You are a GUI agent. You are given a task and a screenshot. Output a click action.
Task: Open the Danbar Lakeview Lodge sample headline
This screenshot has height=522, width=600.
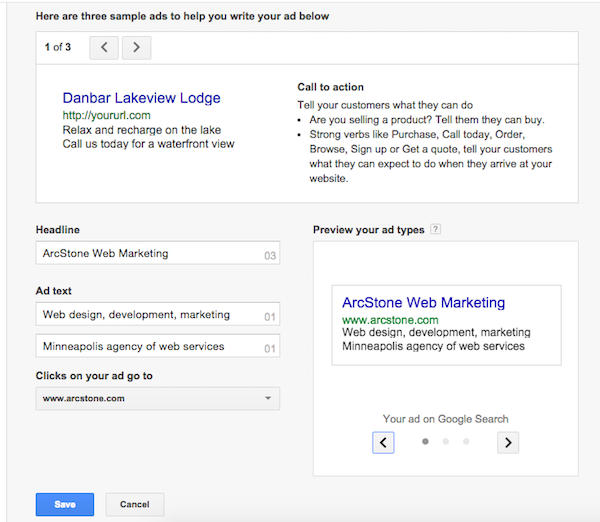(142, 98)
